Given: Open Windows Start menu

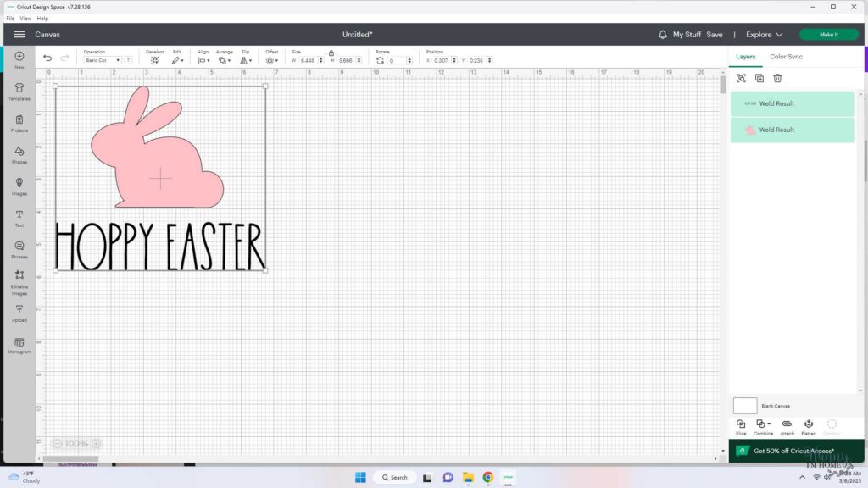Looking at the screenshot, I should tap(360, 478).
